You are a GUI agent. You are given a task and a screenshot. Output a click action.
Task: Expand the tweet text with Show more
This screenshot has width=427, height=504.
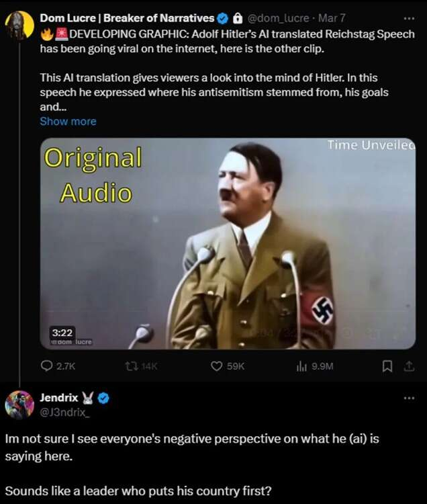[68, 122]
